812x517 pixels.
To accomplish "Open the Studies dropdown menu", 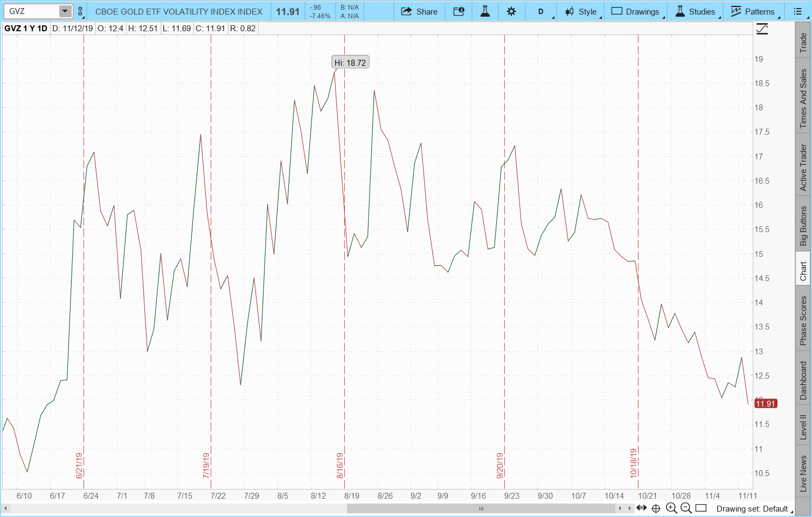I will pyautogui.click(x=695, y=11).
